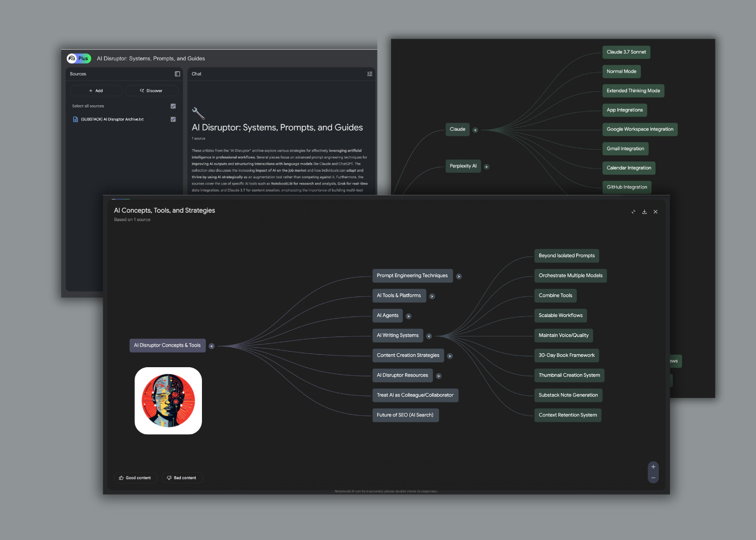Screen dimensions: 756x540
Task: Click 'Based on 1 source' subtitle
Action: [132, 220]
